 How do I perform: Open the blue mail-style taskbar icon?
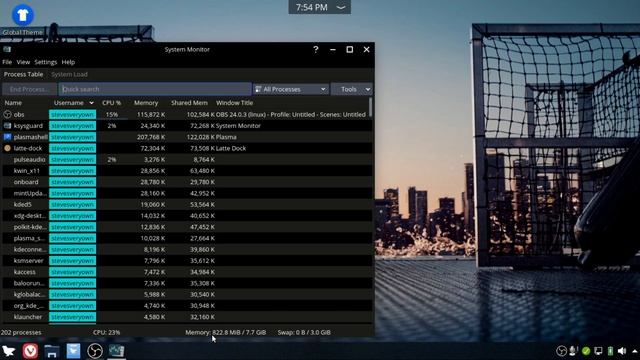pyautogui.click(x=73, y=351)
